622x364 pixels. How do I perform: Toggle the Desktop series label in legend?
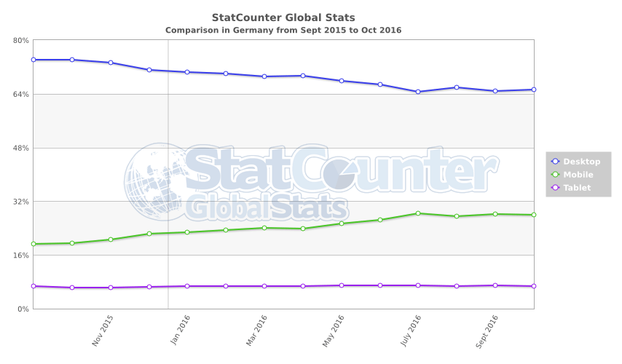coord(581,162)
